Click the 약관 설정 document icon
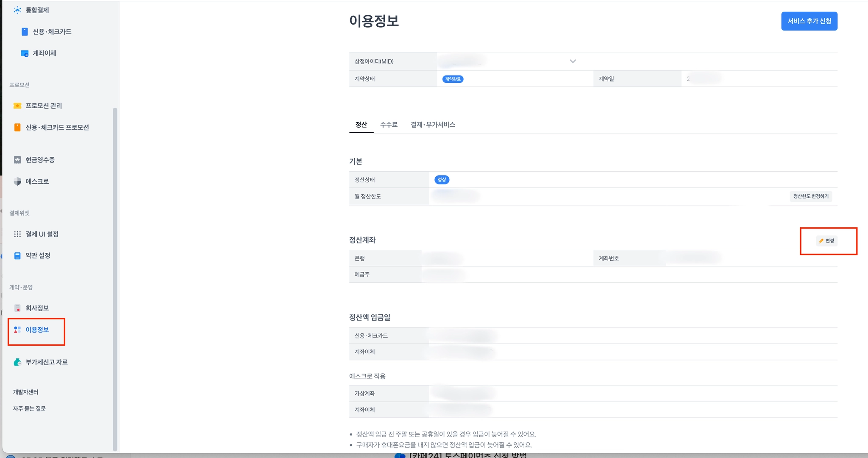Screen dimensions: 868x458 (x=17, y=256)
